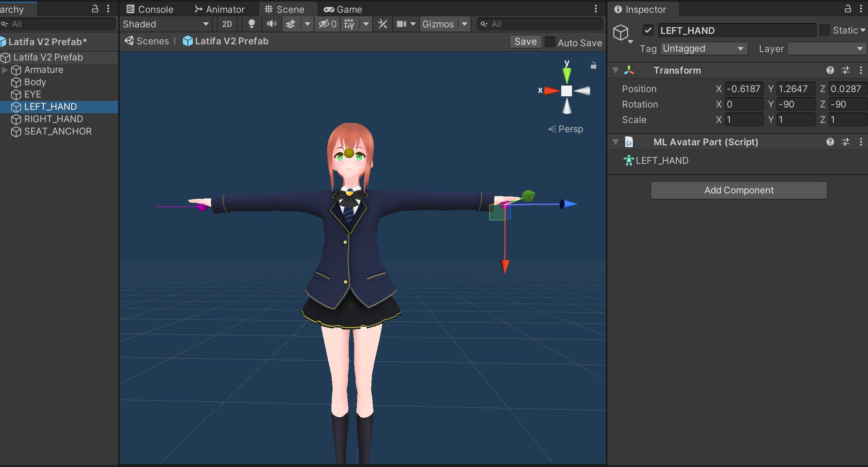Toggle scene gizmo rotation lock

(593, 65)
